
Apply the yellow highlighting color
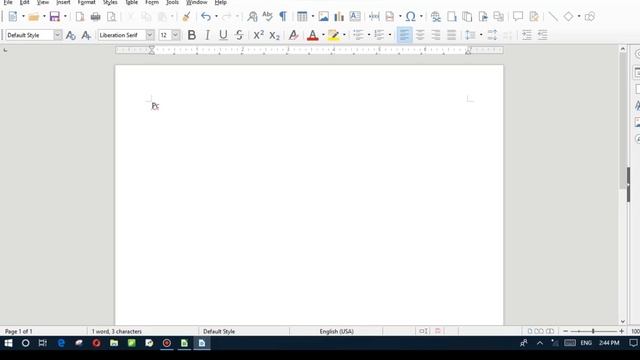point(333,35)
